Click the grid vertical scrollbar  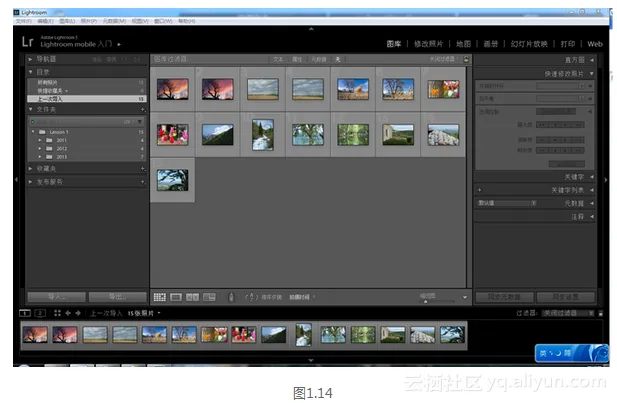[x=469, y=177]
